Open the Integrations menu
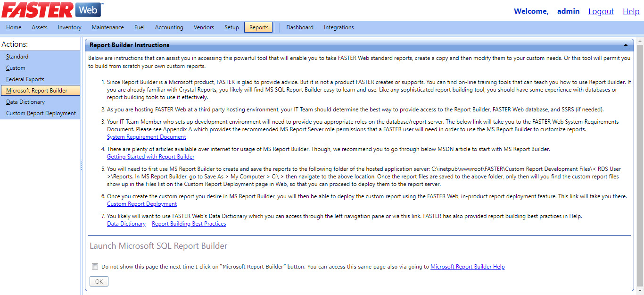 [339, 27]
